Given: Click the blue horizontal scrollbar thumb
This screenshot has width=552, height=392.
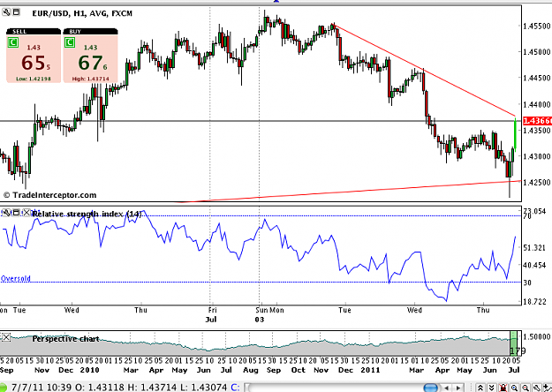Looking at the screenshot, I should (x=430, y=388).
